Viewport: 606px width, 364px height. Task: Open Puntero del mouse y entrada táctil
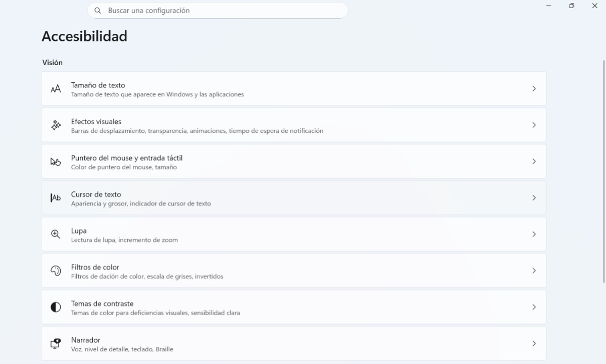(294, 162)
